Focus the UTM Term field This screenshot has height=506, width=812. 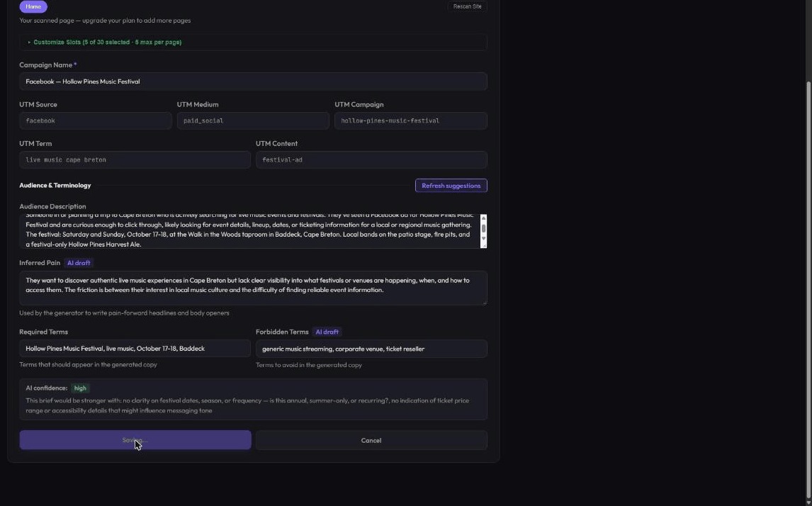(135, 160)
